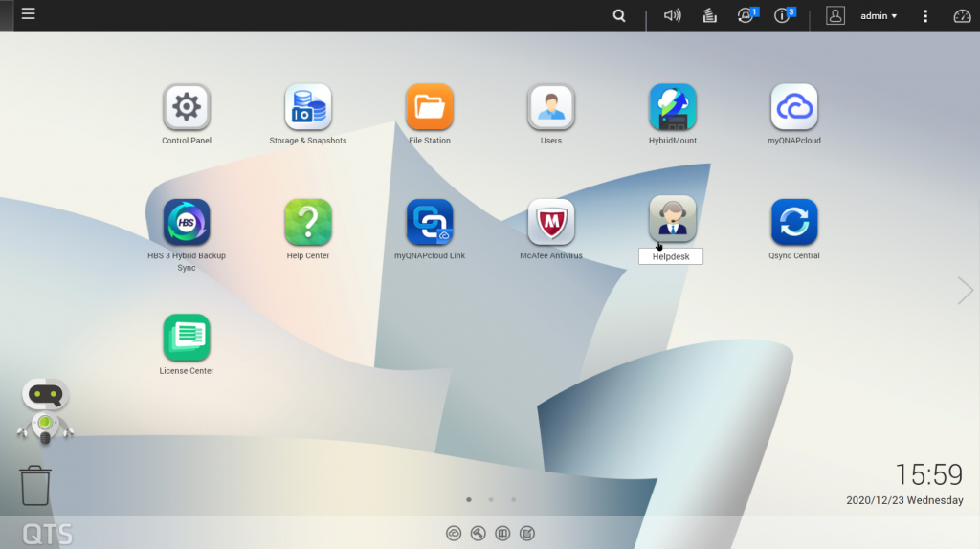980x549 pixels.
Task: Open the more options vertical dots
Action: click(x=925, y=15)
